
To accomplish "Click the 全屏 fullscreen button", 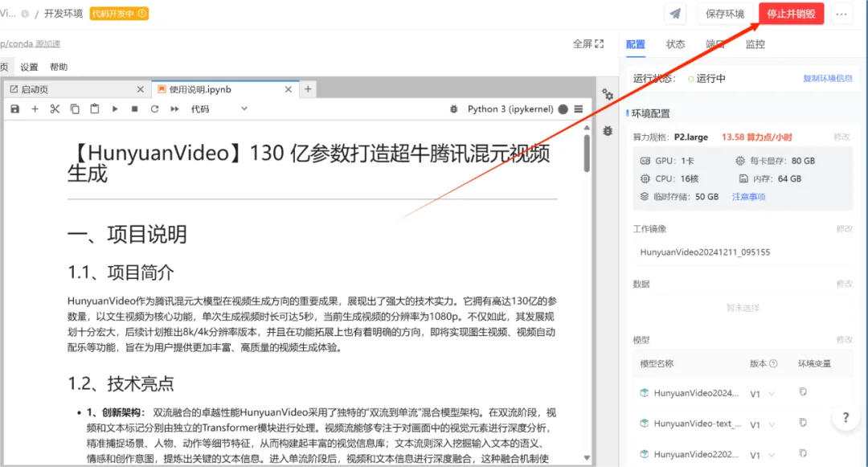I will (x=588, y=43).
